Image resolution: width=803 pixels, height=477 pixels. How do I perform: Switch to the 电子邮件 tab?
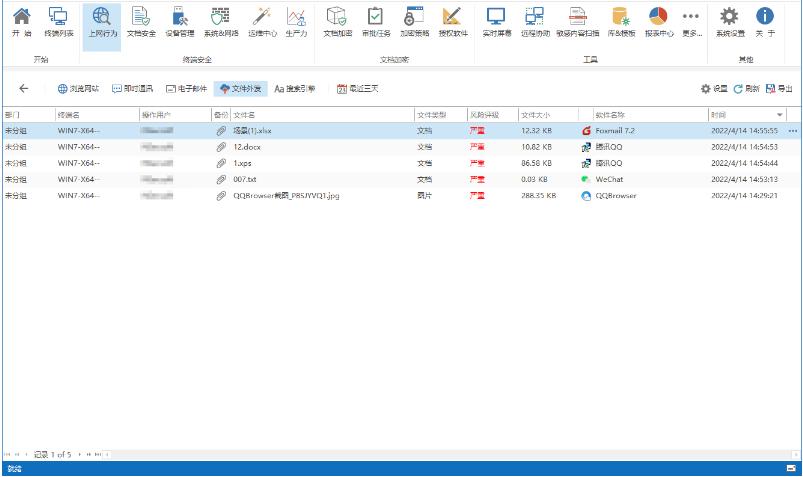[x=185, y=89]
